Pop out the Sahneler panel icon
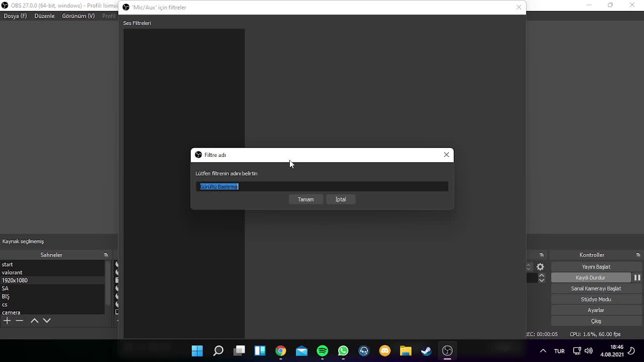Image resolution: width=644 pixels, height=362 pixels. coord(106,255)
